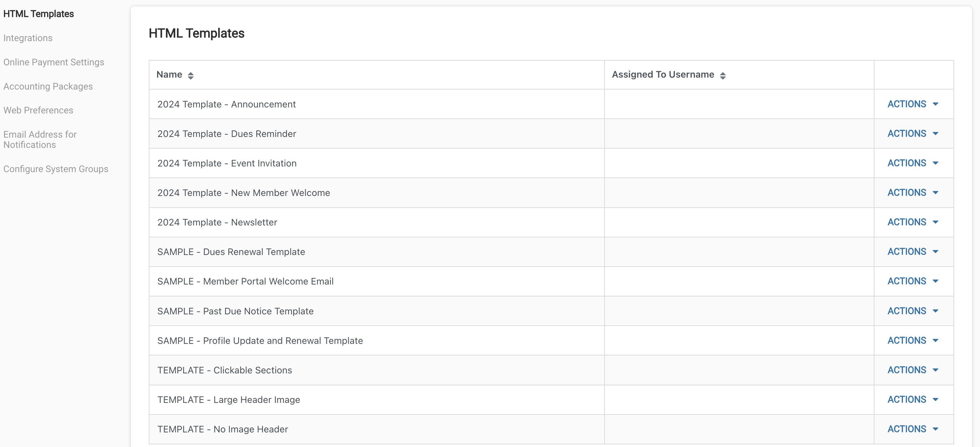This screenshot has height=447, width=980.
Task: Click the Profile Update and Renewal Template row
Action: [260, 341]
